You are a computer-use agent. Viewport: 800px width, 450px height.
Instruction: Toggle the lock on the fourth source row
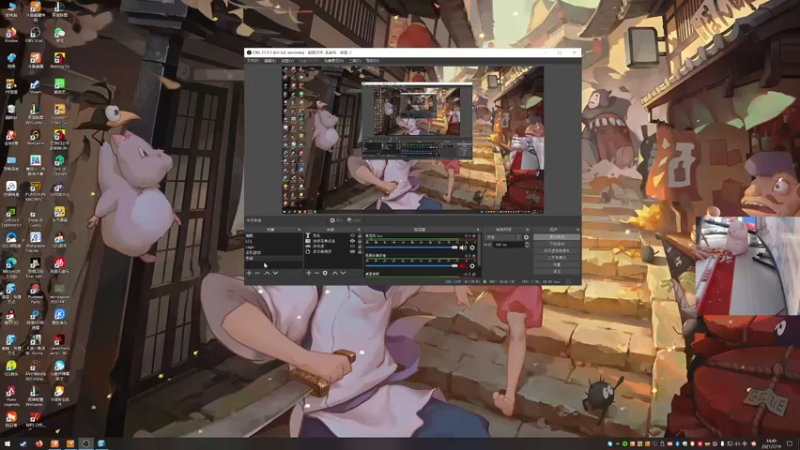[360, 252]
